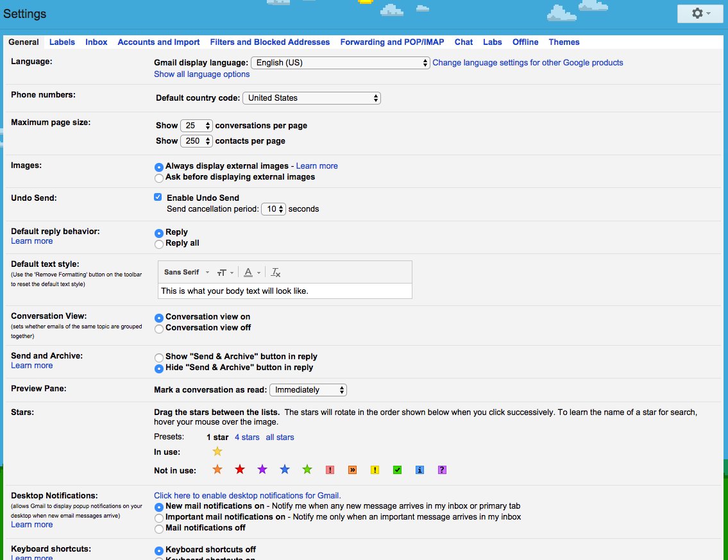
Task: Click the body text preview box
Action: coord(285,291)
